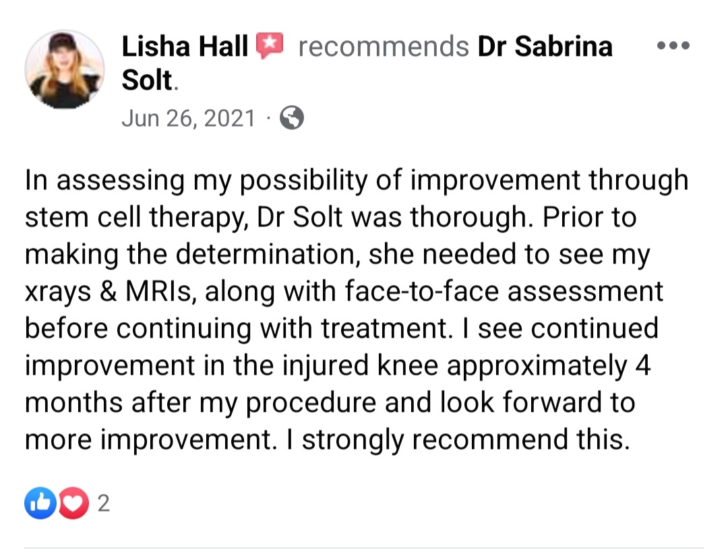Image resolution: width=728 pixels, height=560 pixels.
Task: Click the globe public audience icon
Action: [x=292, y=117]
